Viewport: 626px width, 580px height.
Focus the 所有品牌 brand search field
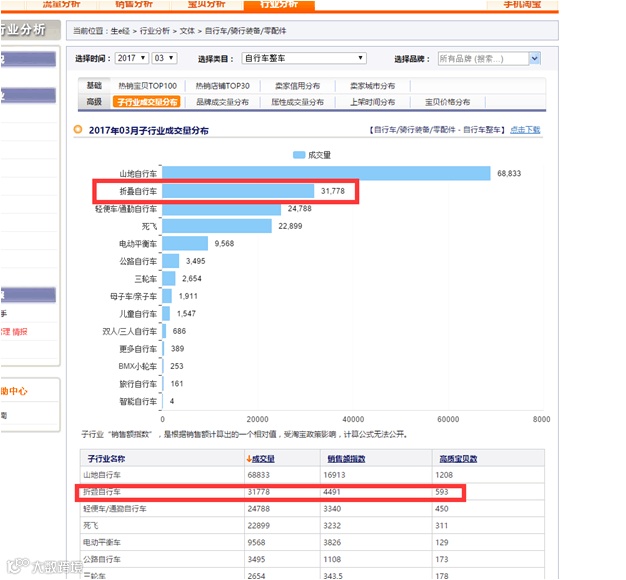(483, 59)
